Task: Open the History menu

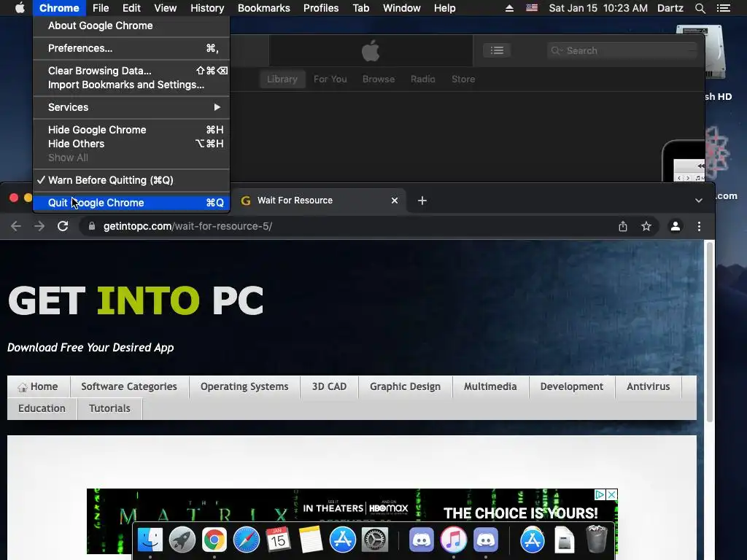Action: click(x=207, y=8)
